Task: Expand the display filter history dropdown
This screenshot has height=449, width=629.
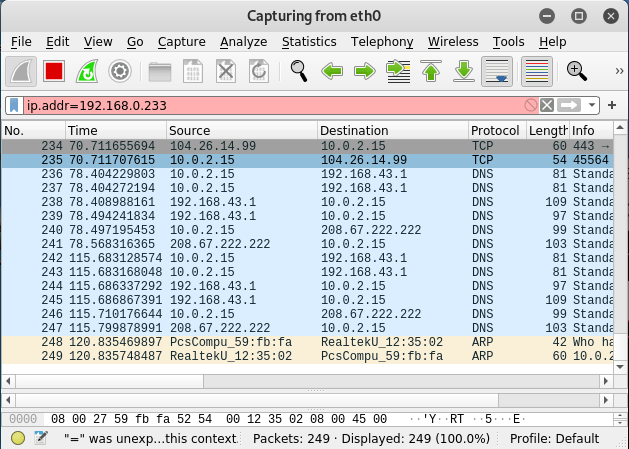Action: [593, 105]
